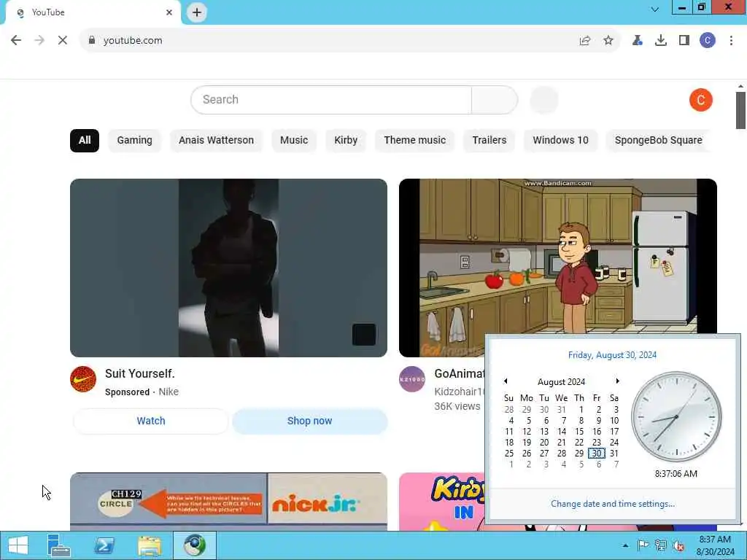Open the Suit Yourself. title link

click(140, 374)
